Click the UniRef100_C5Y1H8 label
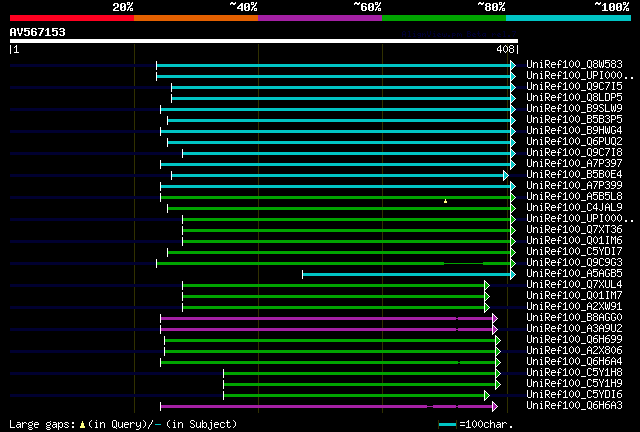Image resolution: width=640 pixels, height=432 pixels. (574, 373)
